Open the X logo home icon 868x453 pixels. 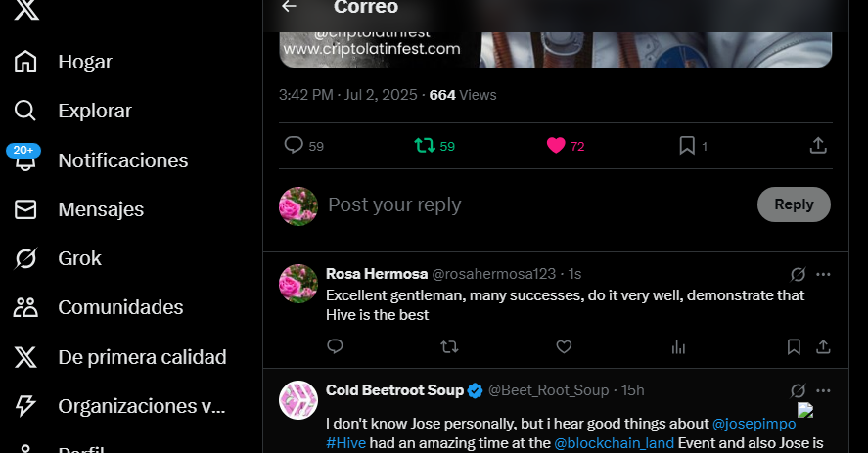coord(26,10)
